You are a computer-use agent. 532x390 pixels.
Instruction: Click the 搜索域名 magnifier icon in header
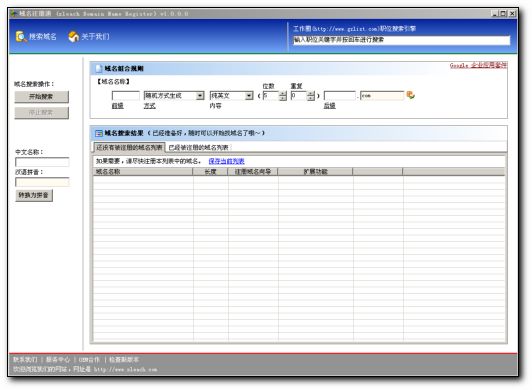(21, 36)
